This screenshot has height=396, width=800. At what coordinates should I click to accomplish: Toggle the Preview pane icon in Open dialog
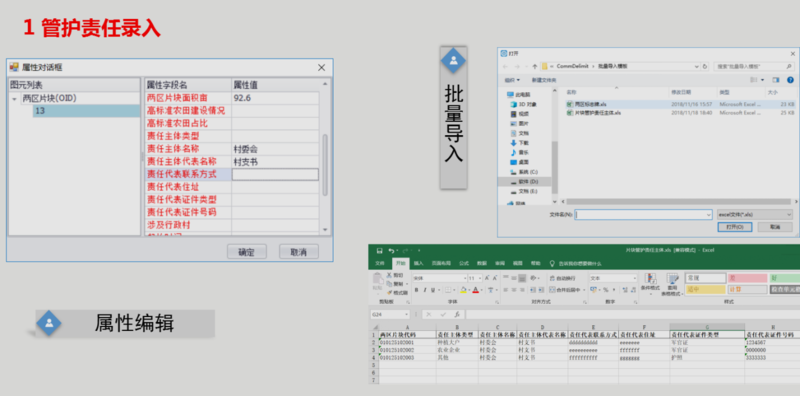point(776,80)
